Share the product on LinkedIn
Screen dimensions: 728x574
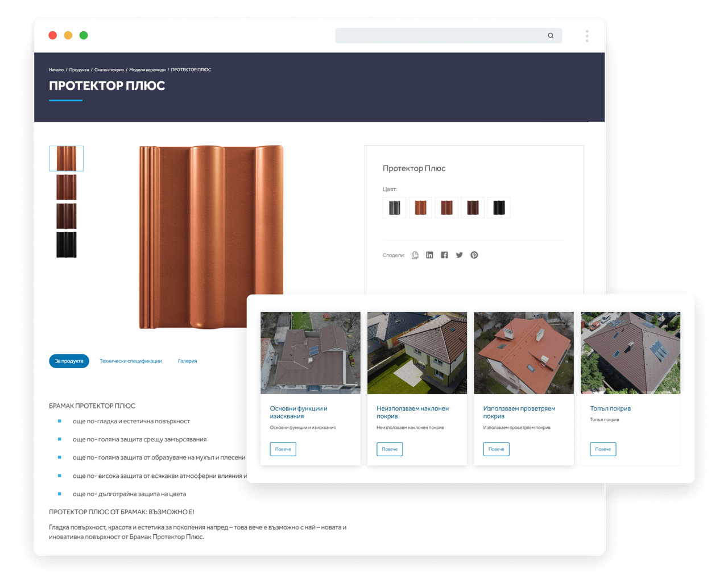[430, 255]
